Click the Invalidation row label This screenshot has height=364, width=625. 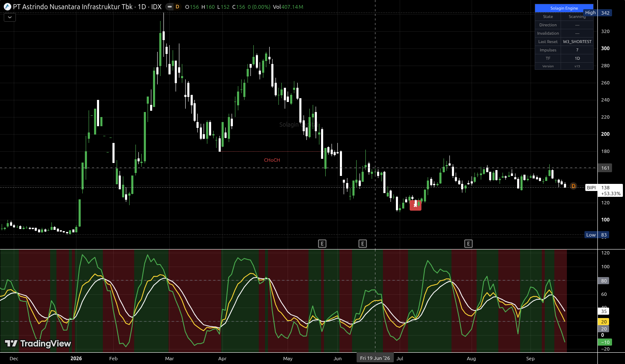[x=548, y=33]
